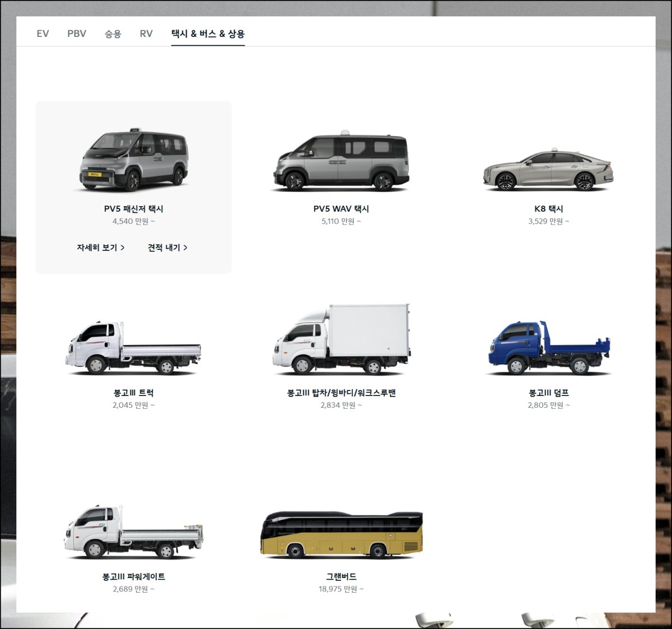The width and height of the screenshot is (672, 629).
Task: Switch to the EV tab
Action: coord(43,34)
